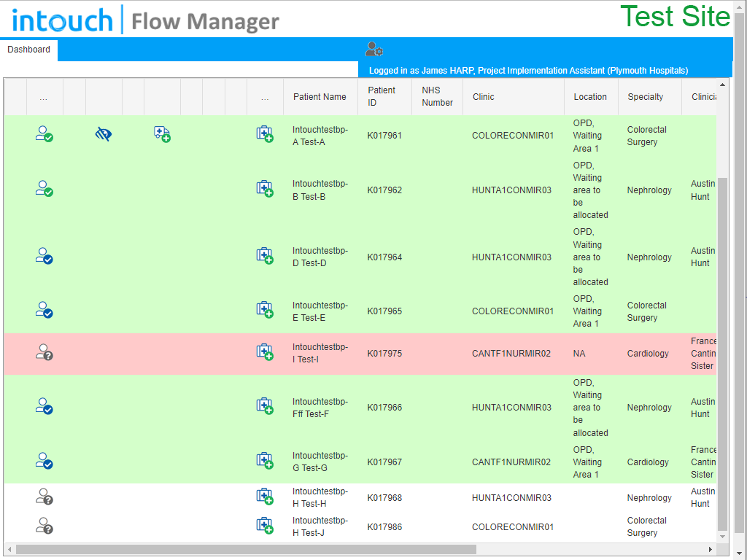The width and height of the screenshot is (747, 560).
Task: Click the logged-in user text for James HARP
Action: (528, 71)
